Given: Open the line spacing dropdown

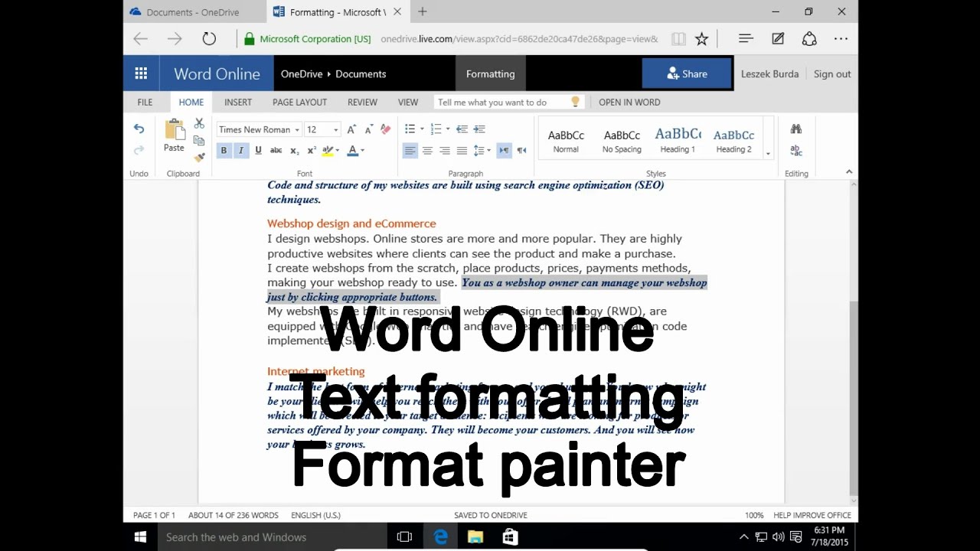Looking at the screenshot, I should click(x=482, y=151).
